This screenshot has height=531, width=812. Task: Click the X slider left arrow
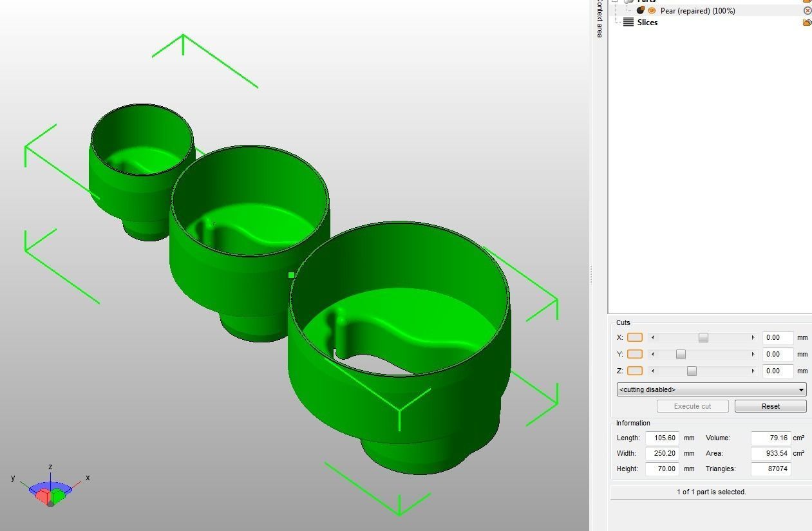[653, 337]
